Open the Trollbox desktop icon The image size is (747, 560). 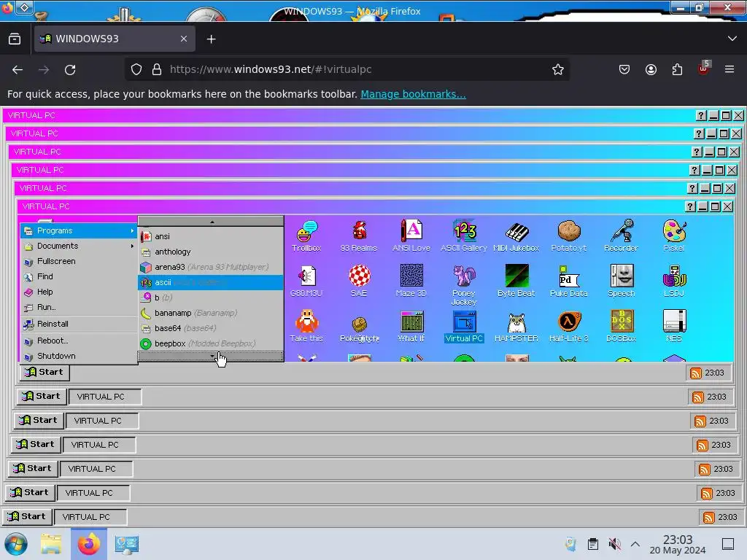307,236
